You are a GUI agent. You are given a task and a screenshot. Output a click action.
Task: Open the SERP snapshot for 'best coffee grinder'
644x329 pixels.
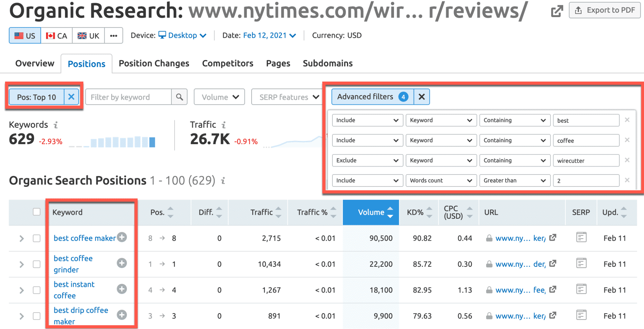(x=581, y=264)
